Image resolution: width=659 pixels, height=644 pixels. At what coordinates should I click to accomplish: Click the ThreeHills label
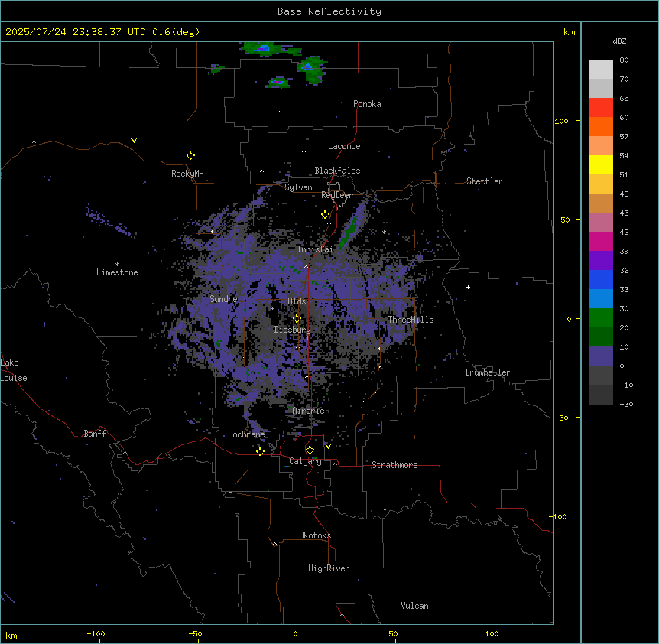tap(411, 320)
